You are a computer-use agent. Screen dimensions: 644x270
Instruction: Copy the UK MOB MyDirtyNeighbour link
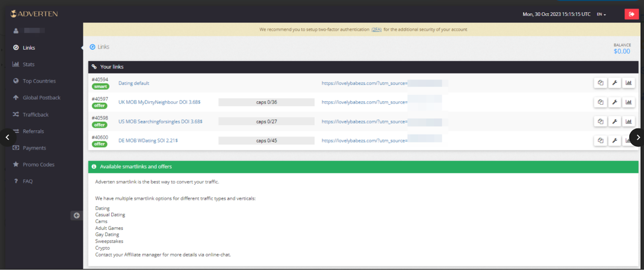click(600, 102)
